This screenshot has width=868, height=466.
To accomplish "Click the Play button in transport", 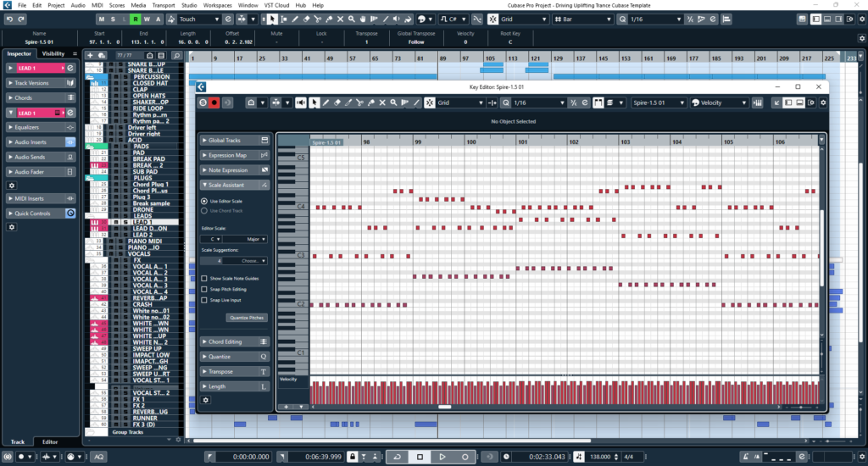I will click(442, 457).
